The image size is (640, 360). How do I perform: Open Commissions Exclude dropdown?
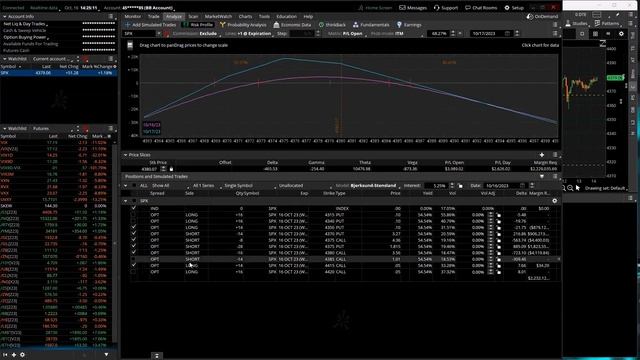tap(197, 33)
